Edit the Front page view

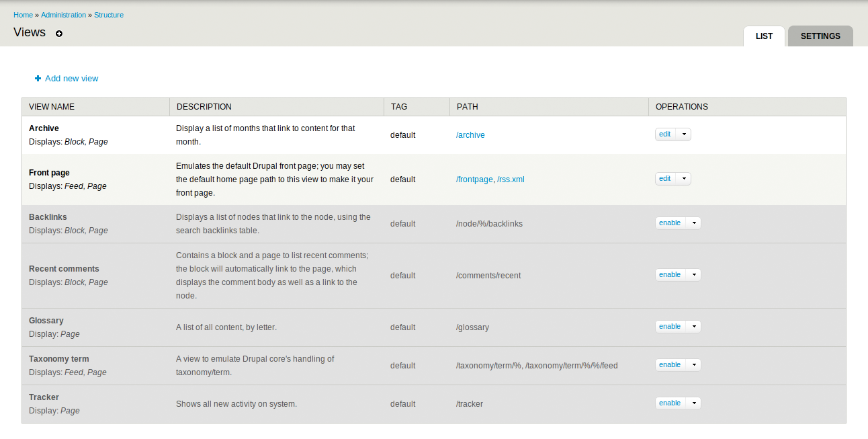click(665, 179)
